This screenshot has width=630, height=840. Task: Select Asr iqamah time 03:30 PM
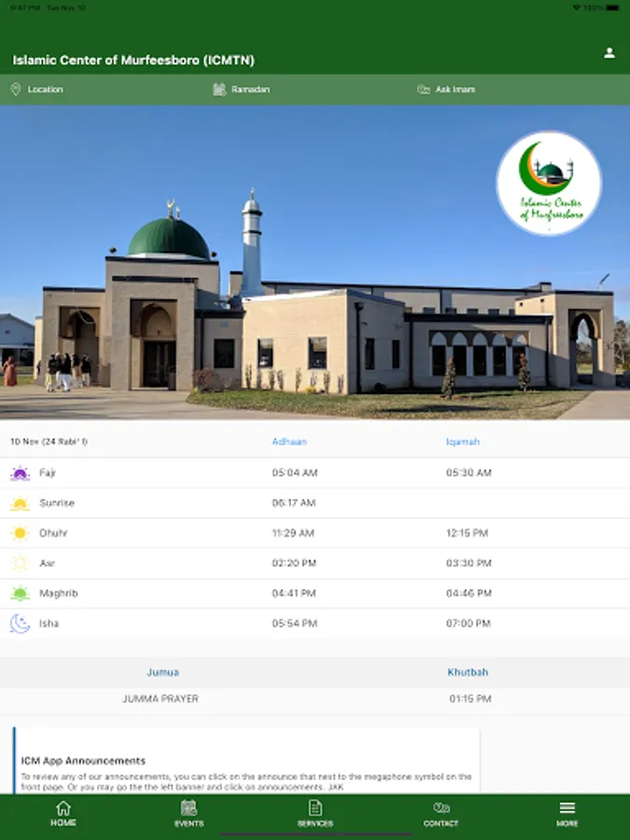(469, 563)
